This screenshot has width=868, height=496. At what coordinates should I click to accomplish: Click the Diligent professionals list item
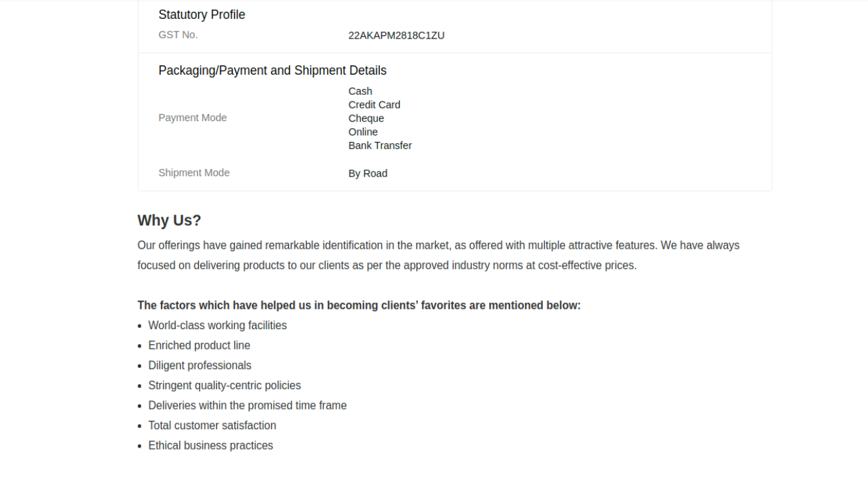[200, 365]
